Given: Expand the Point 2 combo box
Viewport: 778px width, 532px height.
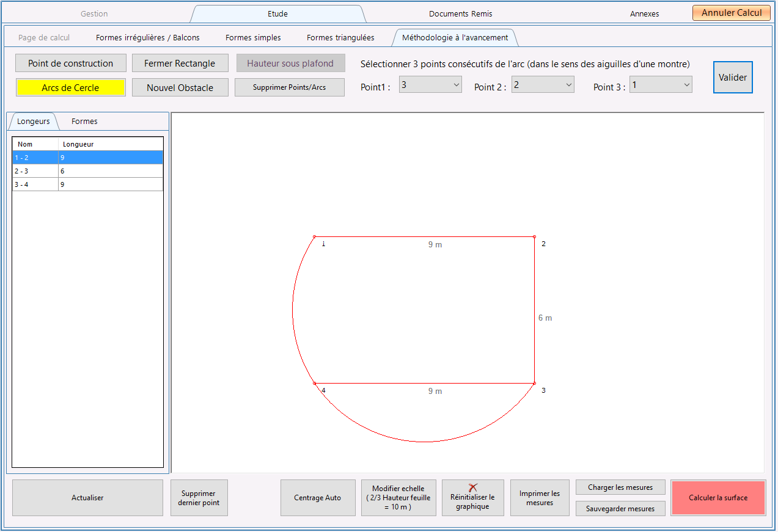Looking at the screenshot, I should (543, 86).
